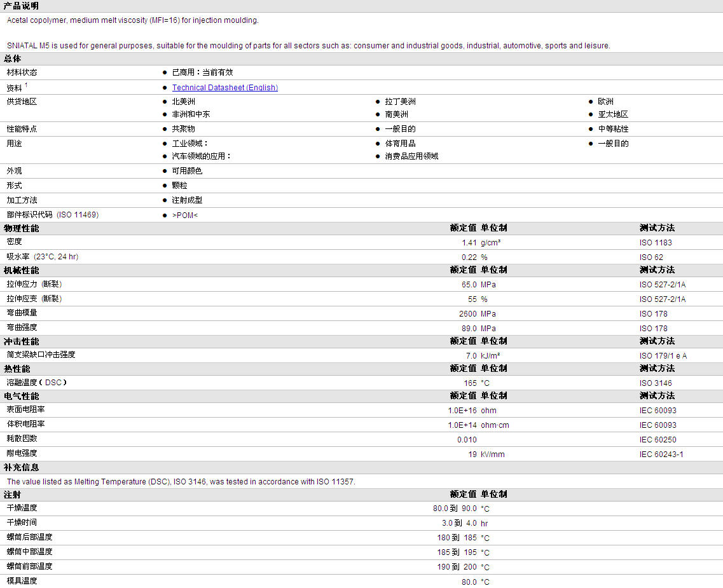This screenshot has width=723, height=588.
Task: Select the surface resistivity value '1.0E+16'
Action: 462,411
